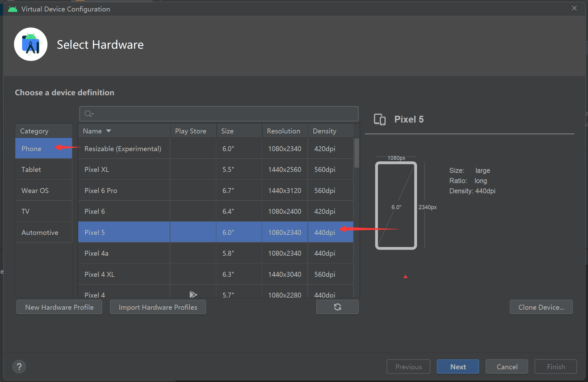
Task: Click the 1440x3040 resolution cell
Action: click(285, 274)
